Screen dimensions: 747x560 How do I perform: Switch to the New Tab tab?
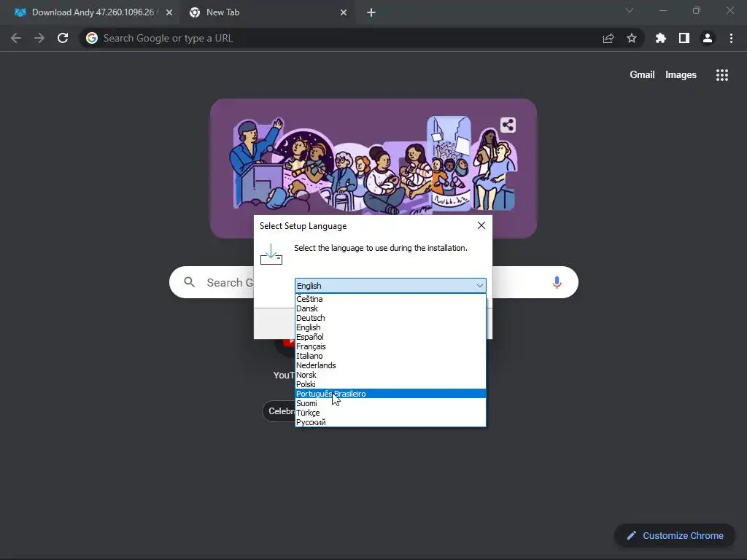point(268,12)
